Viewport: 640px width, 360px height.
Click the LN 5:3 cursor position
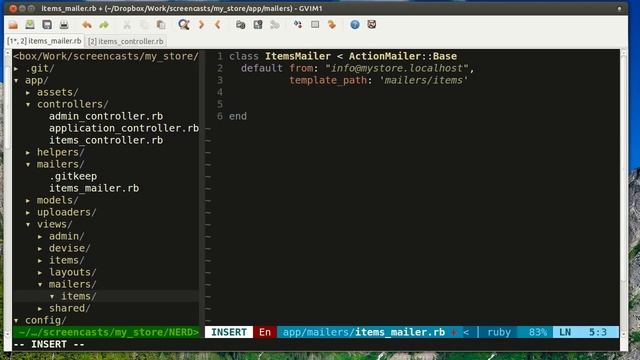click(585, 332)
